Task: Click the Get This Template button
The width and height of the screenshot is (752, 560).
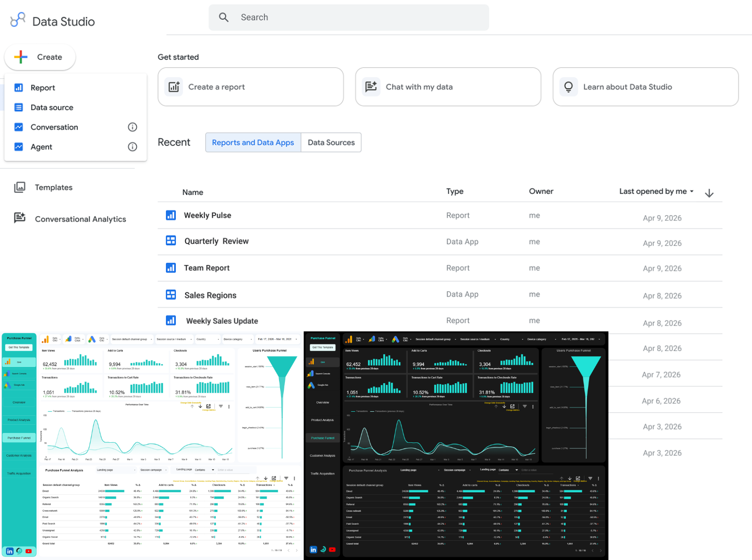Action: click(19, 347)
